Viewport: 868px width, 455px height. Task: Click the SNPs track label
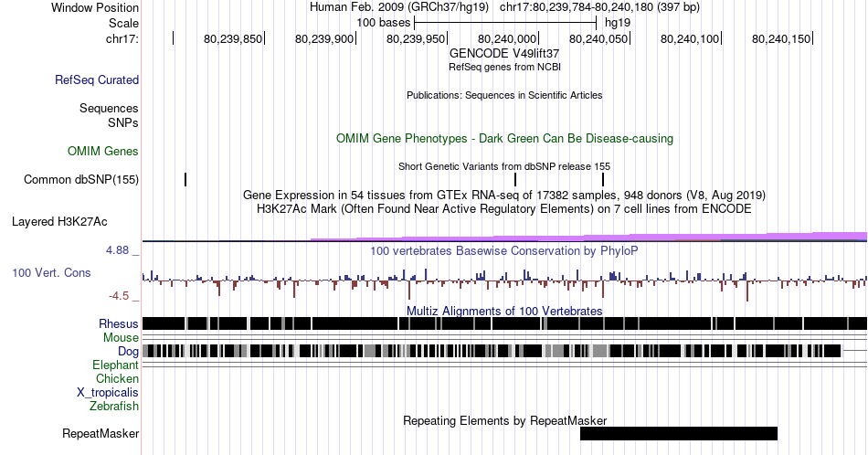pos(123,122)
